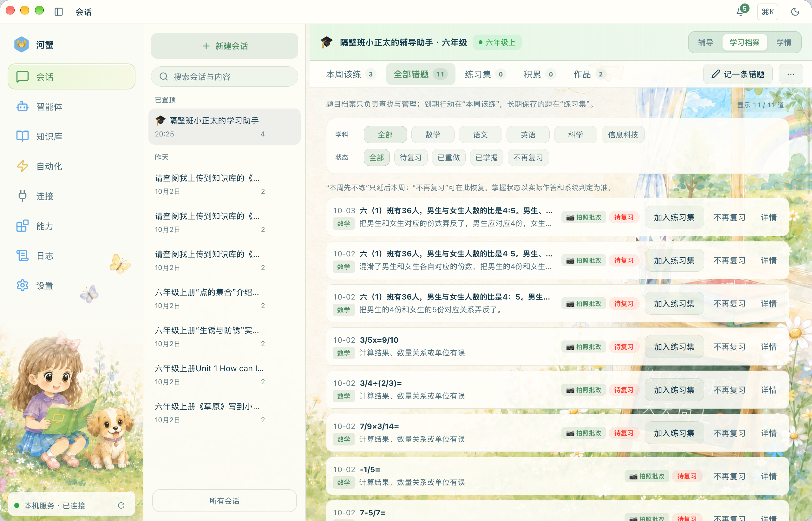The height and width of the screenshot is (521, 812).
Task: Open the more options ellipsis button
Action: (791, 74)
